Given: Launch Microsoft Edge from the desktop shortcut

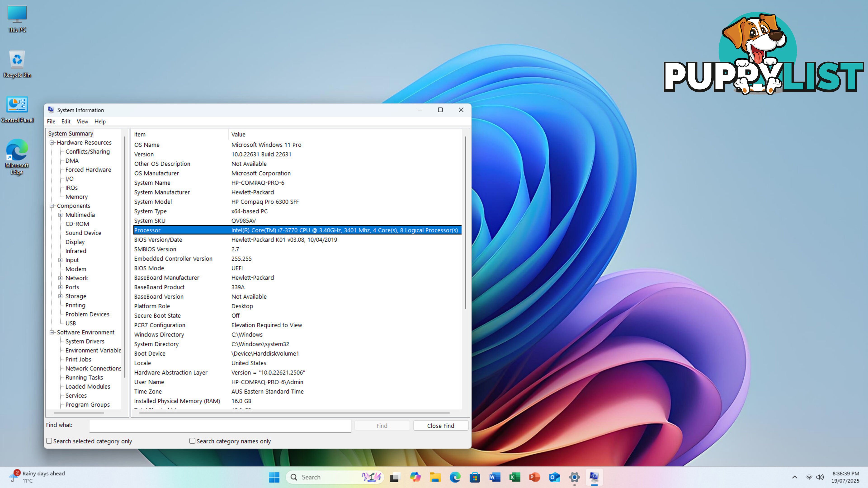Looking at the screenshot, I should [x=17, y=157].
